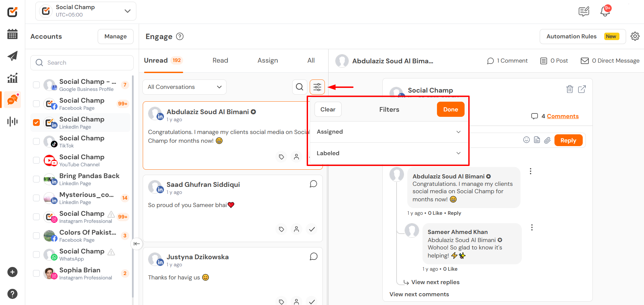Viewport: 644px width, 305px height.
Task: Switch to All tab
Action: (311, 60)
